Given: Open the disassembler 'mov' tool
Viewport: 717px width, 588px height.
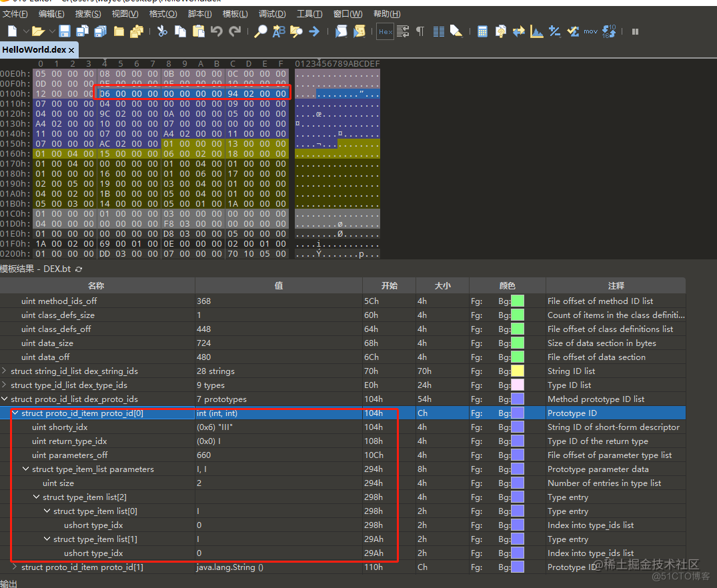Looking at the screenshot, I should (590, 31).
